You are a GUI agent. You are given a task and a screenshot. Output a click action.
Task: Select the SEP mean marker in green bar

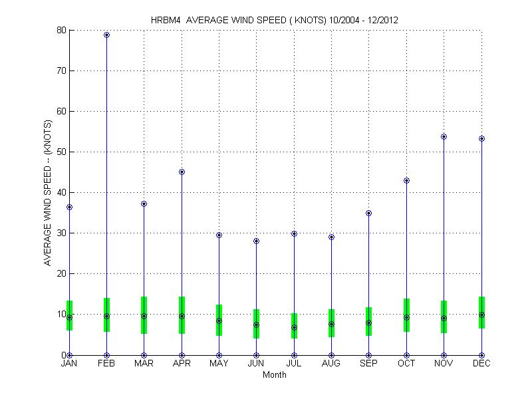[369, 323]
